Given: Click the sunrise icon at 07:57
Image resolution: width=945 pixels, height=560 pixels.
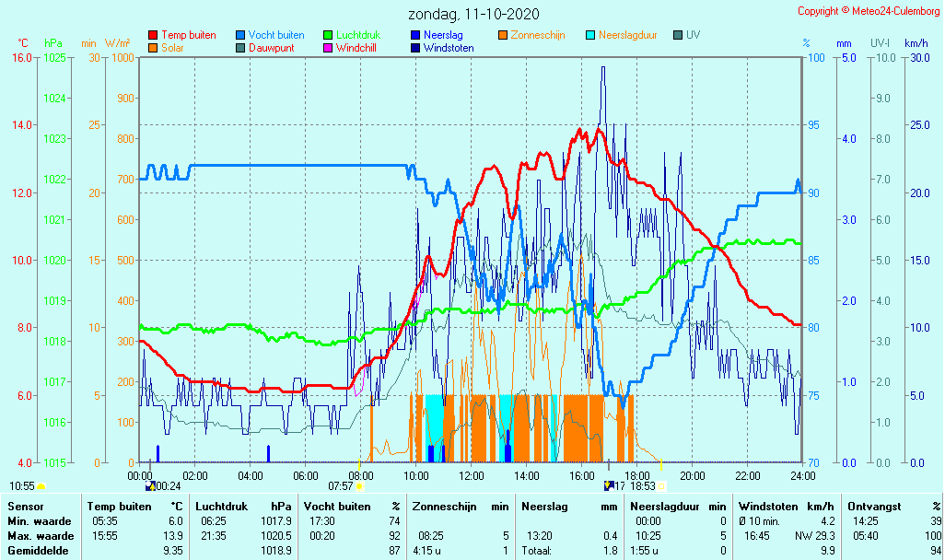Looking at the screenshot, I should click(359, 485).
